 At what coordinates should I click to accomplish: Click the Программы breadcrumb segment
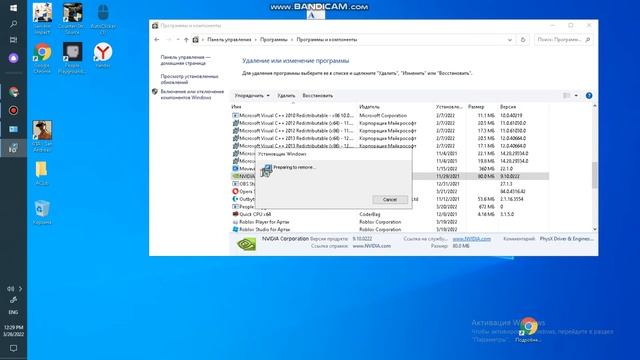coord(273,40)
